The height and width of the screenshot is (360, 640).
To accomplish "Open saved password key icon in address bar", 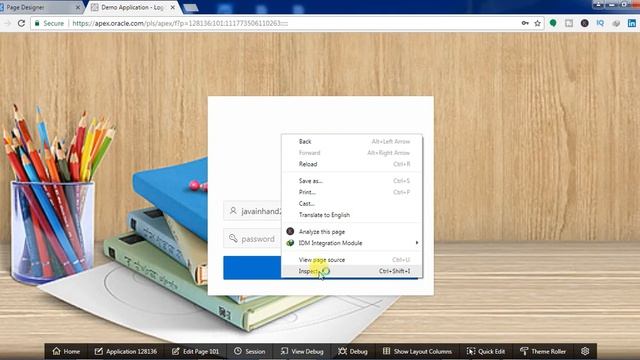I will (525, 23).
